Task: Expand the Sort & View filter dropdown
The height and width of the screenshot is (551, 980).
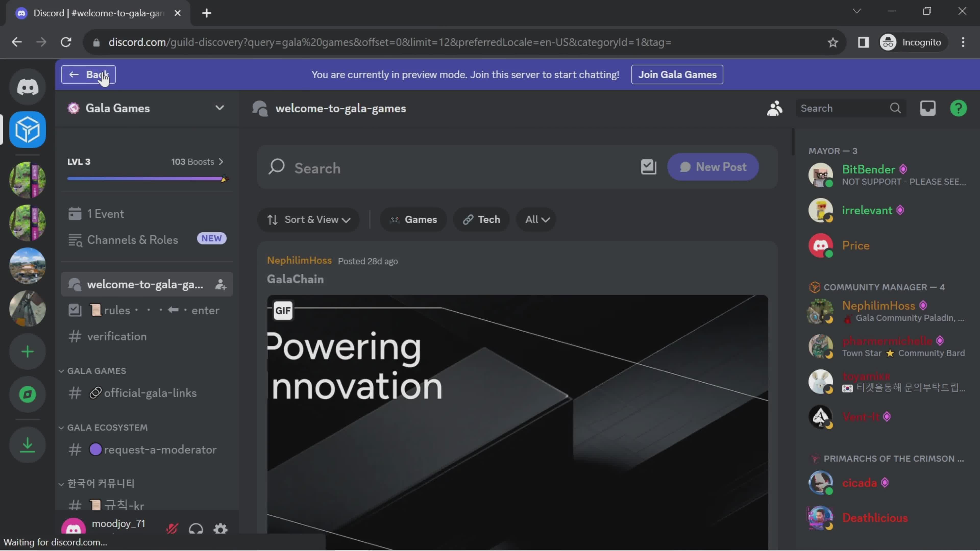Action: click(308, 219)
